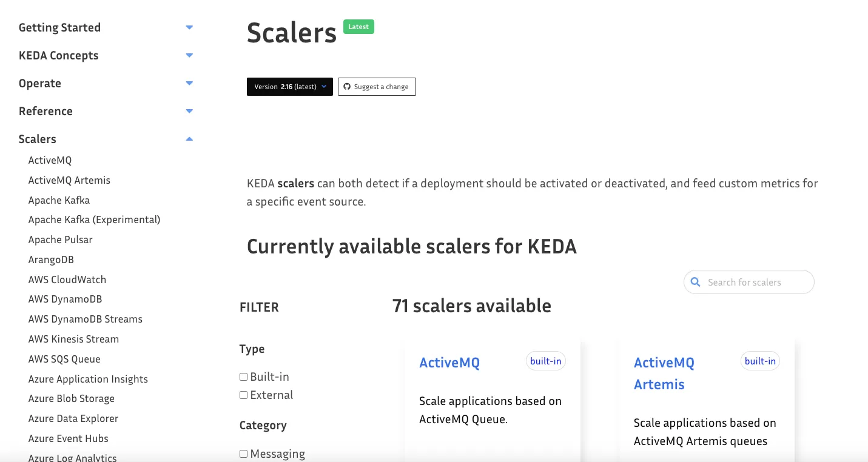Expand the KEDA Concepts section arrow

[189, 55]
